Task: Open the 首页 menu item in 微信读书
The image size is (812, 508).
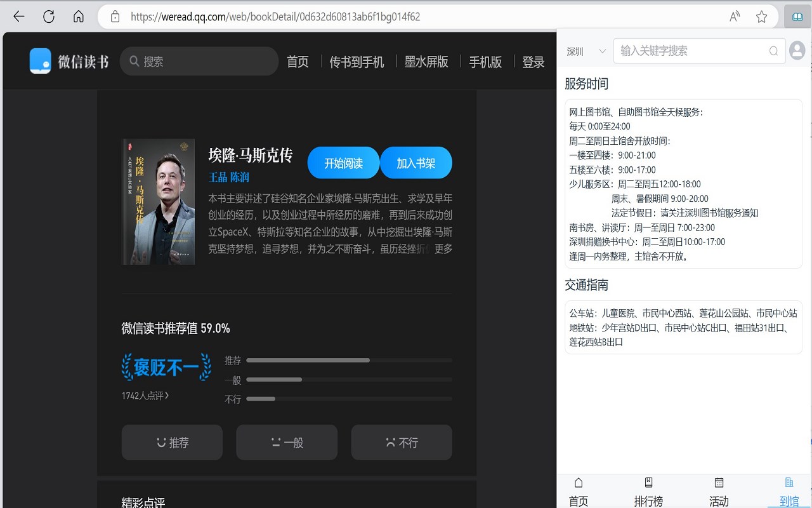Action: pos(298,62)
